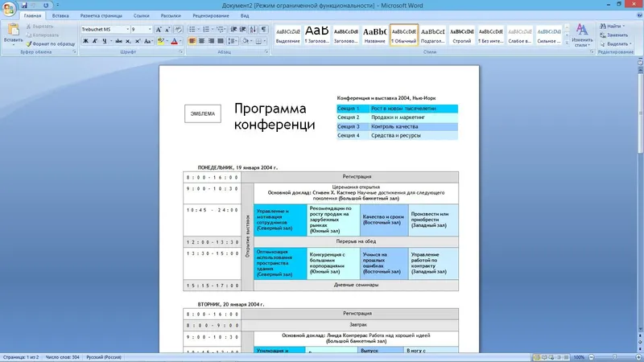This screenshot has height=362, width=644.
Task: Center-align the paragraph
Action: (202, 41)
